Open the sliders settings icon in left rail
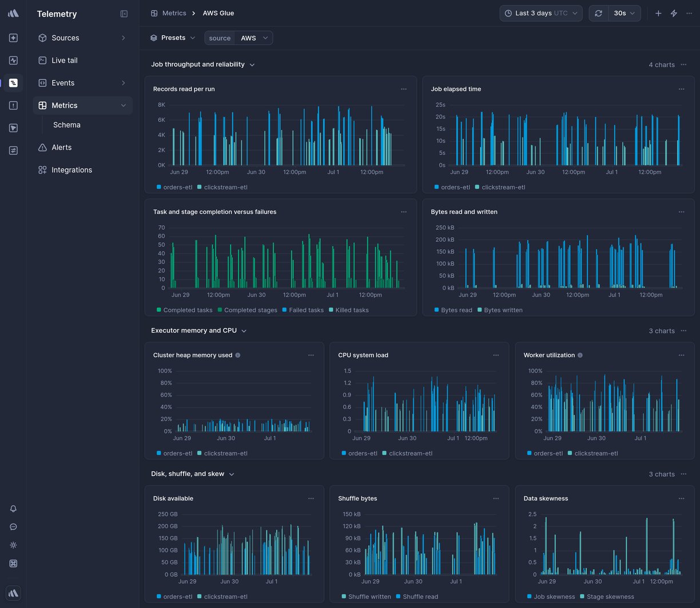The image size is (700, 608). [x=13, y=150]
